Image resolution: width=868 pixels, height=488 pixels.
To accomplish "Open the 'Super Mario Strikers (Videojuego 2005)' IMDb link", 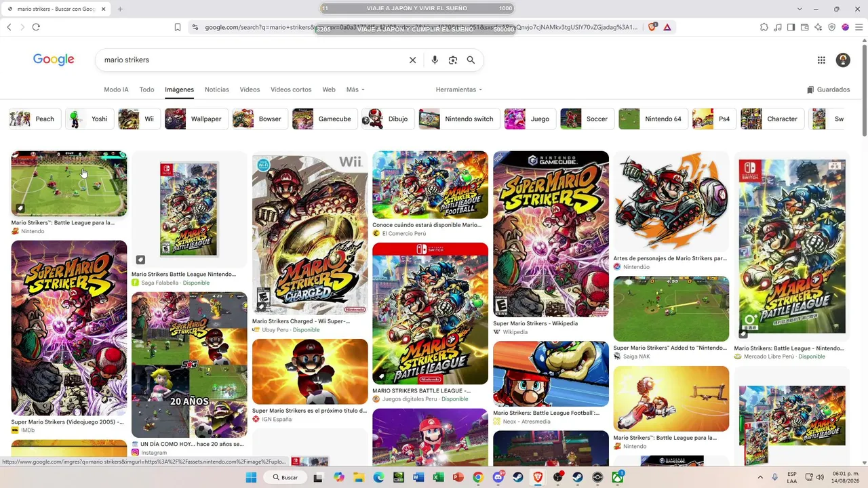I will [68, 422].
